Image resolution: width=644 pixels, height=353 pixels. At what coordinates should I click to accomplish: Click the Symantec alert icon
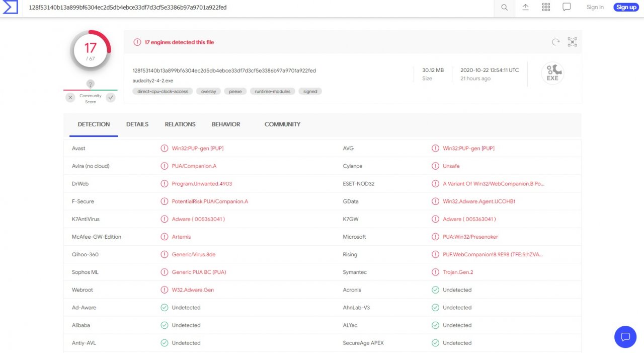[435, 272]
